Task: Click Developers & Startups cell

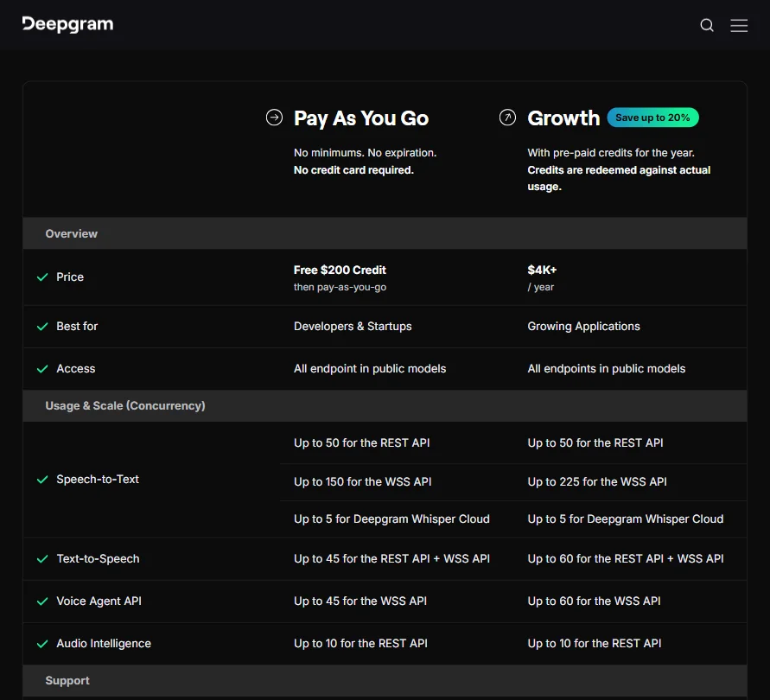Action: pos(353,326)
